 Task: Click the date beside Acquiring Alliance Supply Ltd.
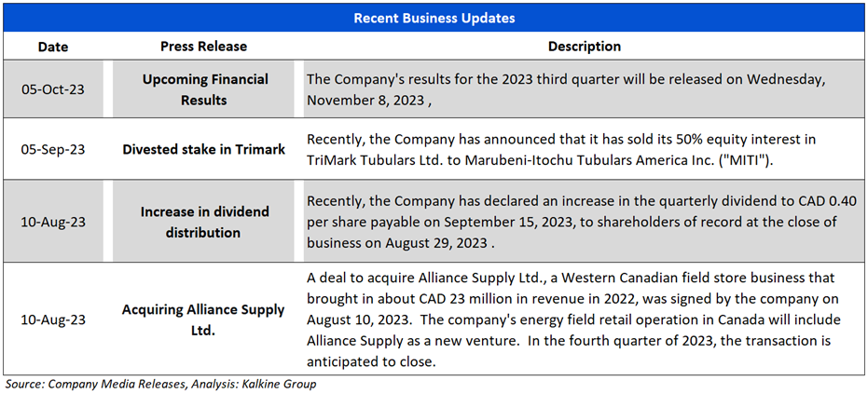click(x=51, y=319)
